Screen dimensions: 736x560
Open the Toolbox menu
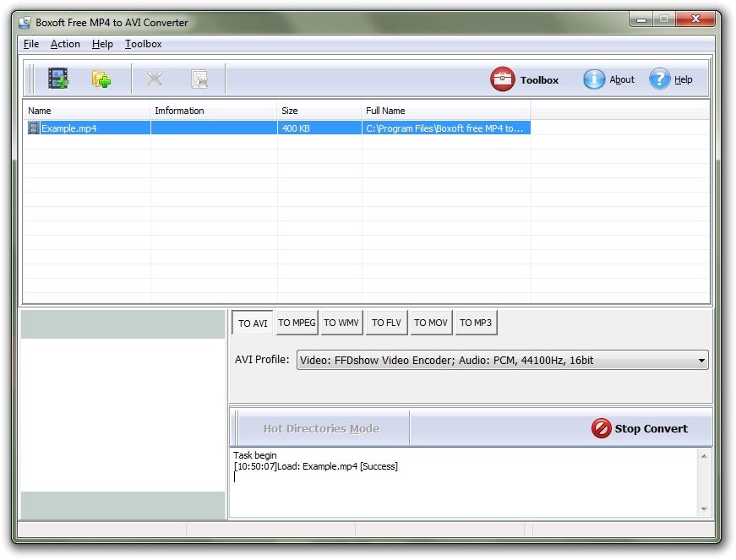click(143, 44)
